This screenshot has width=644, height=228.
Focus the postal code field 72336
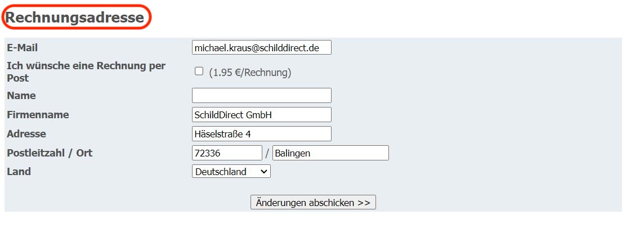click(227, 153)
